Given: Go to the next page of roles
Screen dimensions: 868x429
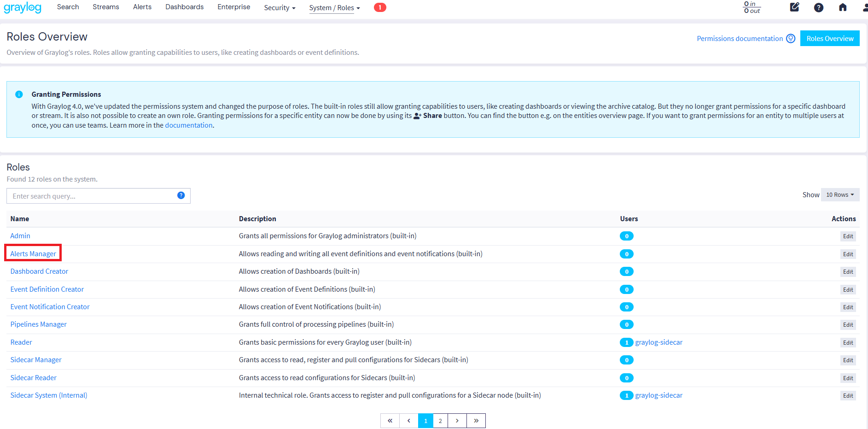Looking at the screenshot, I should tap(457, 421).
